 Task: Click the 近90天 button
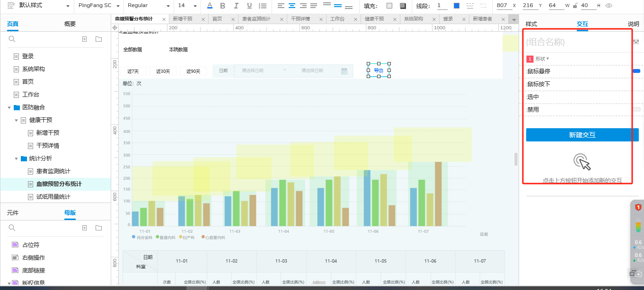coord(193,71)
